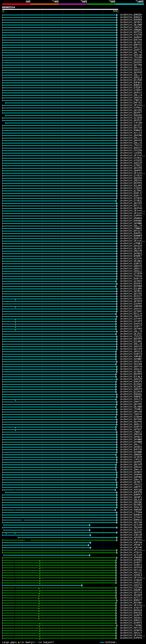
Task: Open hit UniRef100_Q9XGX6
Action: click(x=131, y=246)
